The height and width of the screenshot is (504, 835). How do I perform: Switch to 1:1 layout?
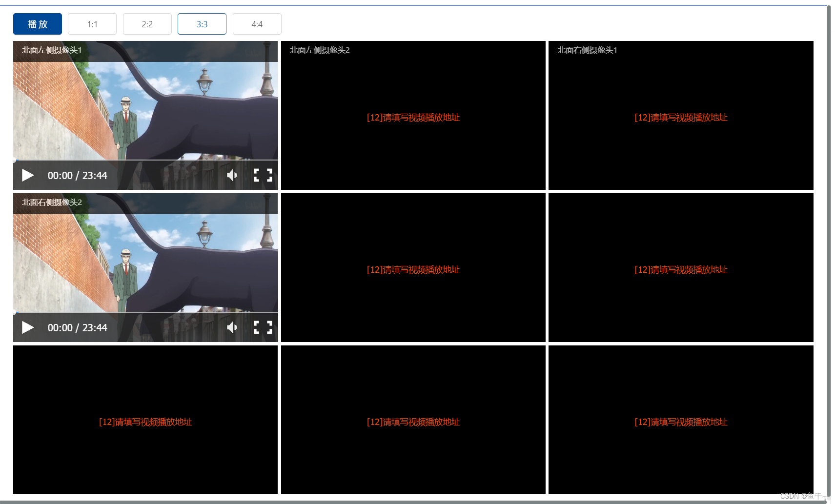[92, 24]
